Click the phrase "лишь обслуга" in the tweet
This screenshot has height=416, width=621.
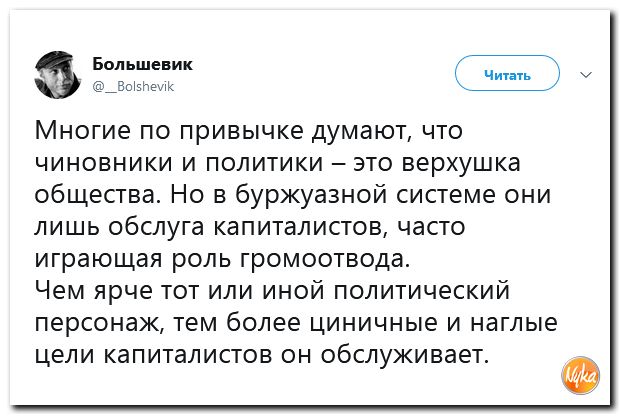118,227
